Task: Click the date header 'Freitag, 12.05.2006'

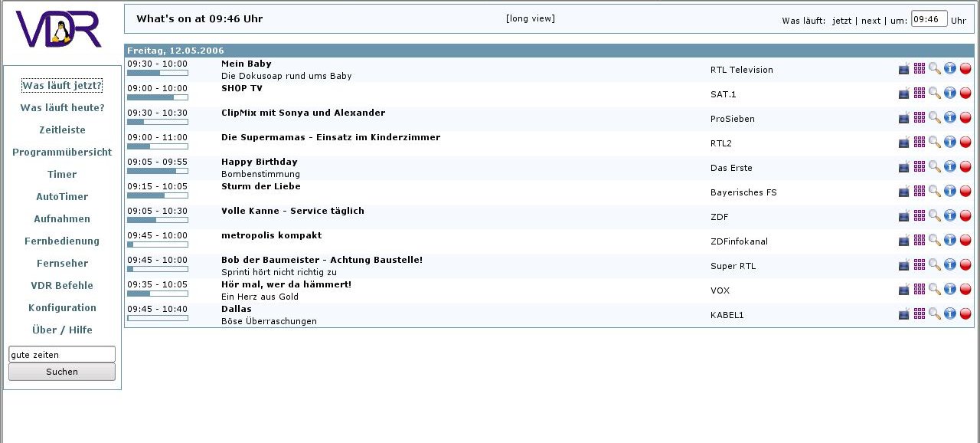Action: [175, 51]
